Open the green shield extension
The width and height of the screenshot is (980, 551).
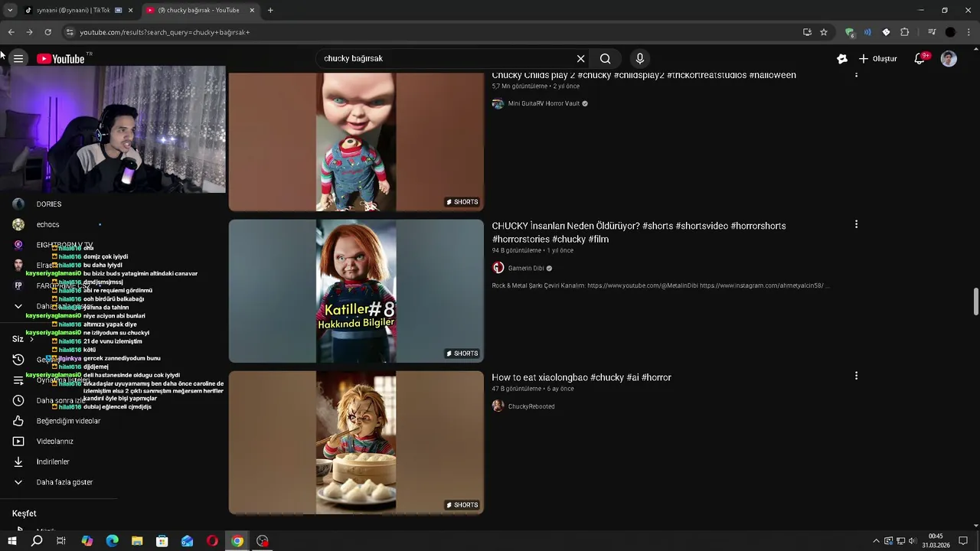pyautogui.click(x=849, y=32)
